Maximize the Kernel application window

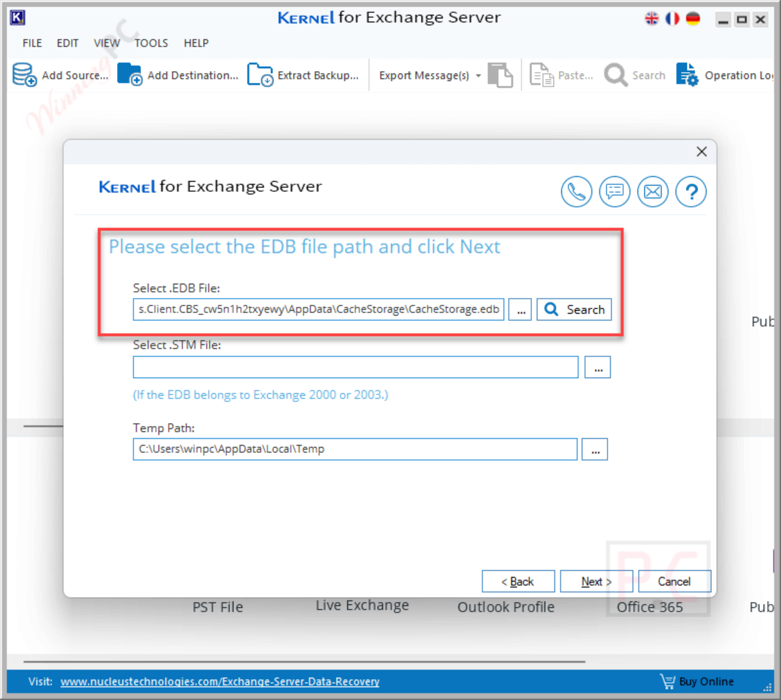[x=741, y=19]
